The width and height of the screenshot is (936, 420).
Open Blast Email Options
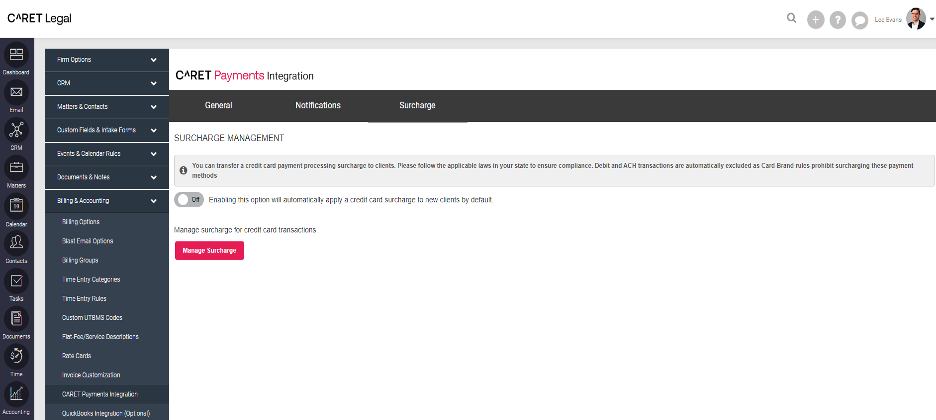(x=87, y=241)
